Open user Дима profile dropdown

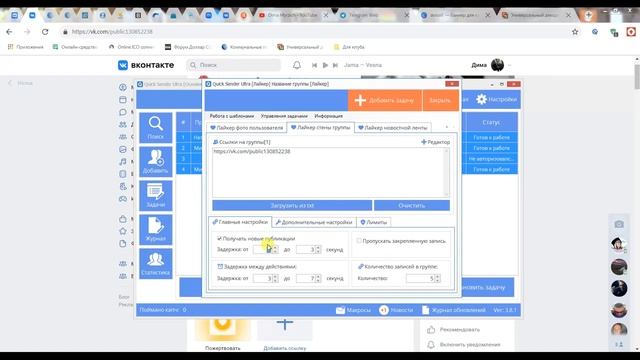[x=491, y=65]
